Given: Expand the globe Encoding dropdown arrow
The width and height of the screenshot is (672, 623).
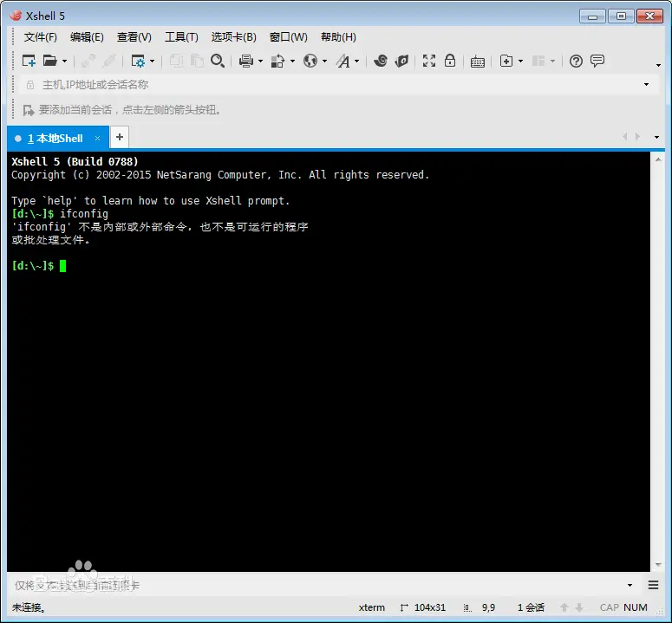Looking at the screenshot, I should pos(324,62).
